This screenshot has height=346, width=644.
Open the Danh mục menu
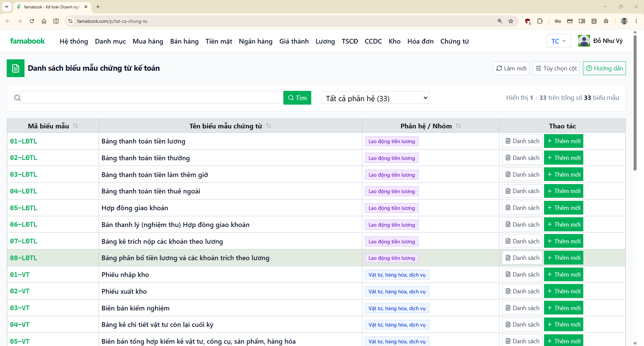[x=110, y=41]
